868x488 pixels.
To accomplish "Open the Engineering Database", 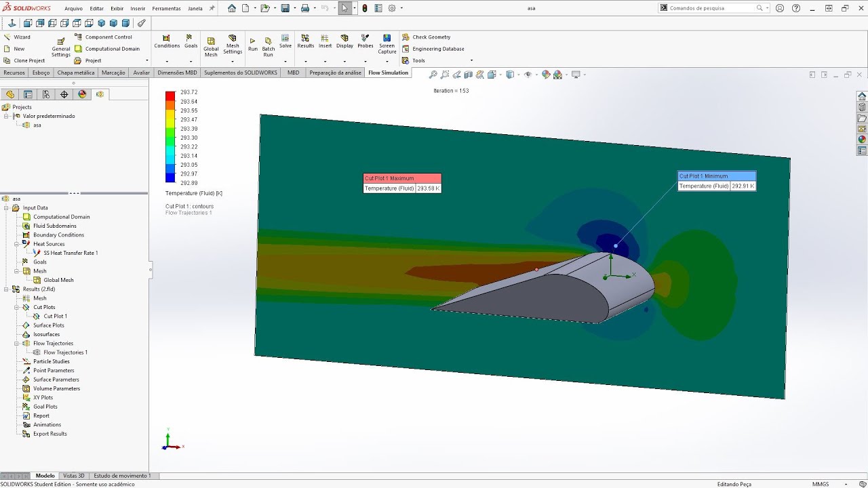I will (433, 49).
